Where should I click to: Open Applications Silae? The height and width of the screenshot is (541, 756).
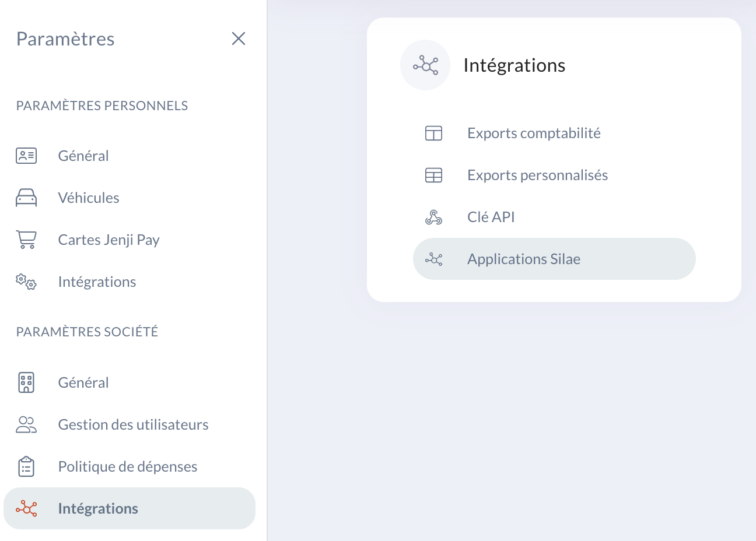(x=554, y=259)
